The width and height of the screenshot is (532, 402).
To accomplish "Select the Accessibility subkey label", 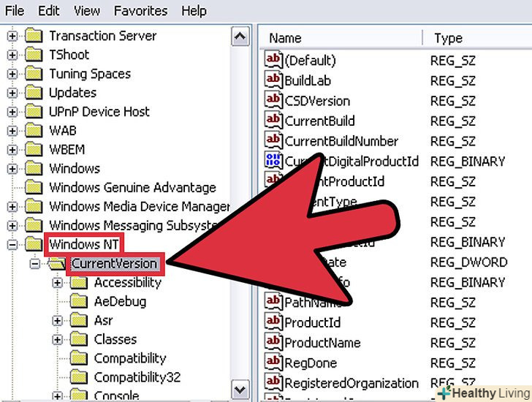I will point(128,283).
